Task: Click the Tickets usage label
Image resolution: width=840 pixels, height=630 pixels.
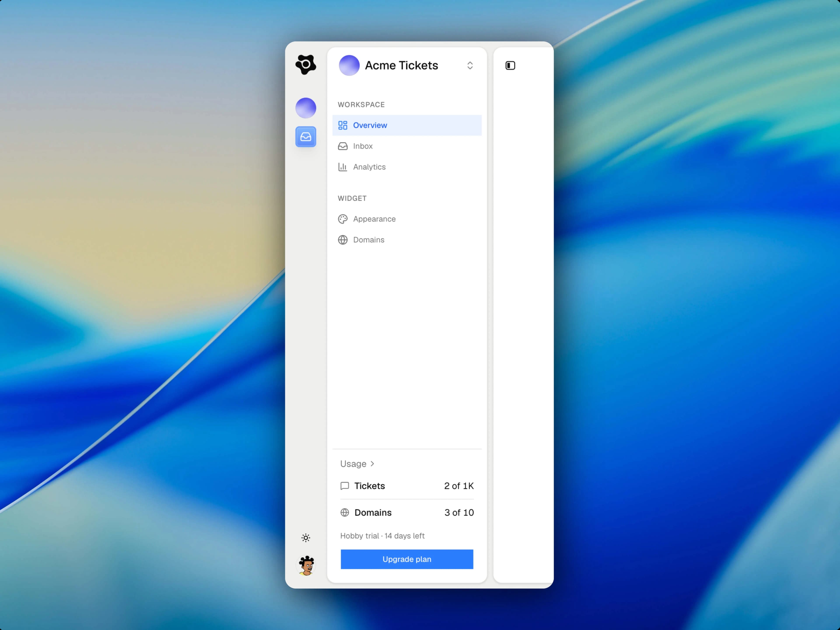Action: click(369, 486)
